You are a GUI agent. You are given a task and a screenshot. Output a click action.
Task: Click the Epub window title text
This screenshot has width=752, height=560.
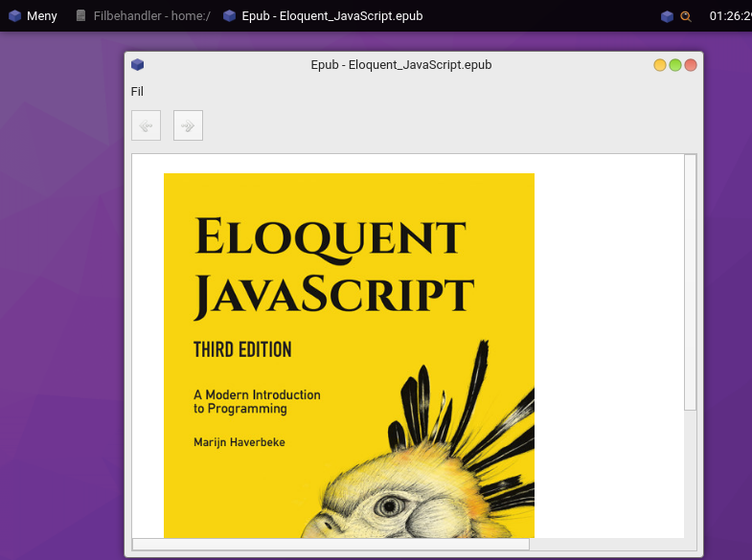[401, 65]
